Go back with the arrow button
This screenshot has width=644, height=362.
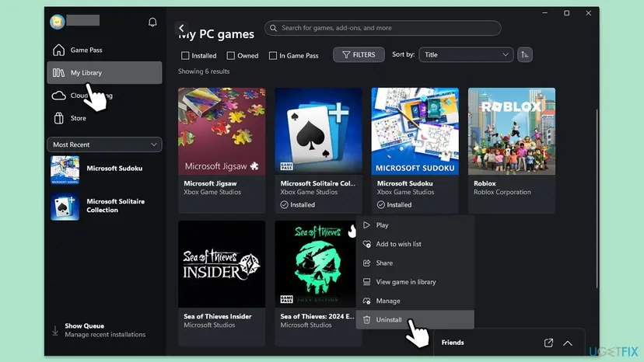point(181,28)
